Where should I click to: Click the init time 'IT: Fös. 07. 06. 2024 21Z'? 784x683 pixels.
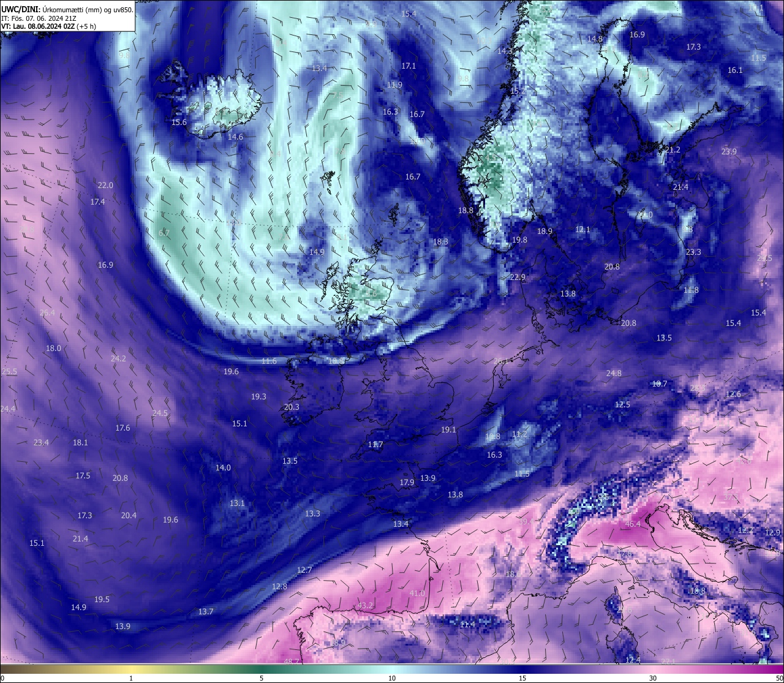[x=39, y=18]
